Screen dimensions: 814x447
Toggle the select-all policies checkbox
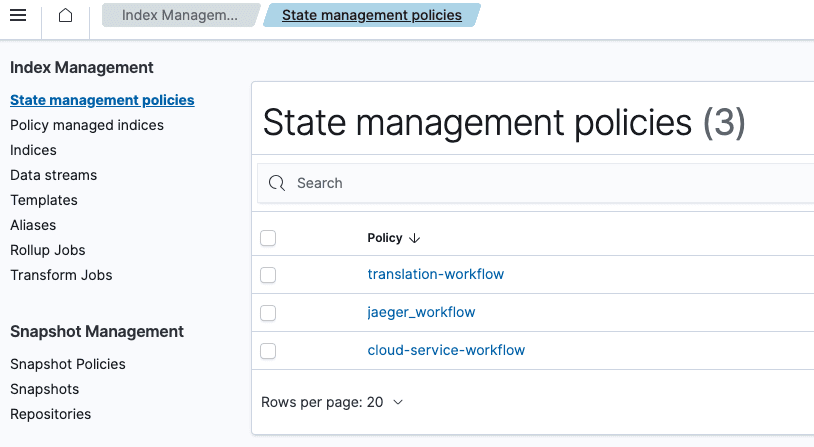(x=268, y=238)
